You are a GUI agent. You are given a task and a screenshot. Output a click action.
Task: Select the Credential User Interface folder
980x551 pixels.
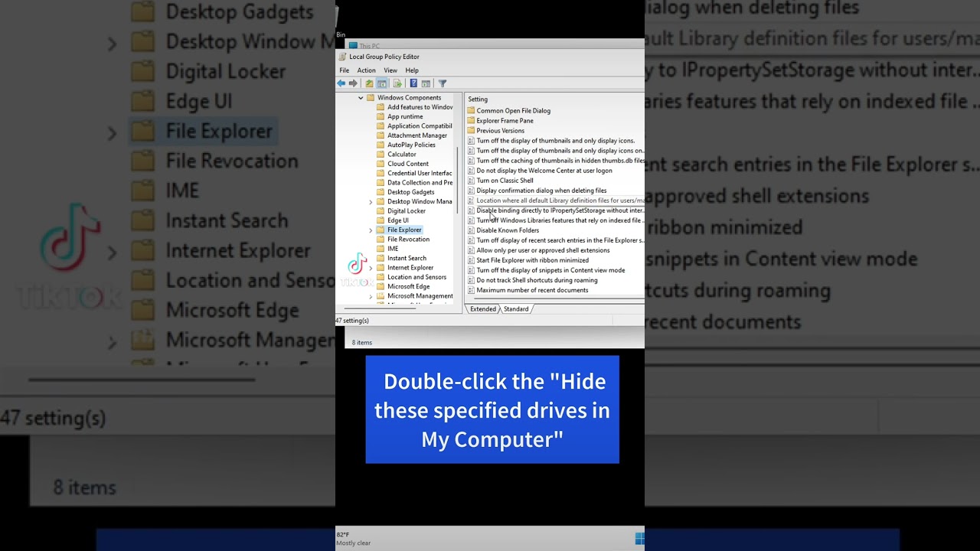tap(414, 174)
